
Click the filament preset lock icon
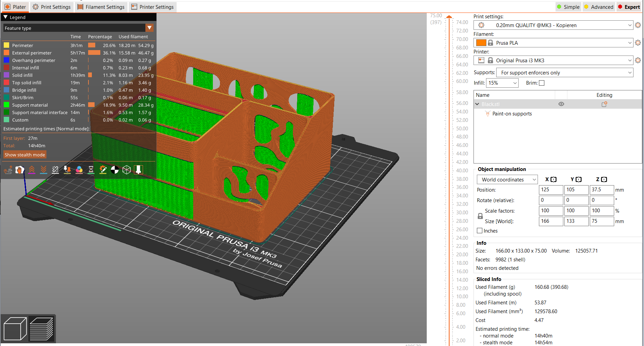[x=490, y=43]
